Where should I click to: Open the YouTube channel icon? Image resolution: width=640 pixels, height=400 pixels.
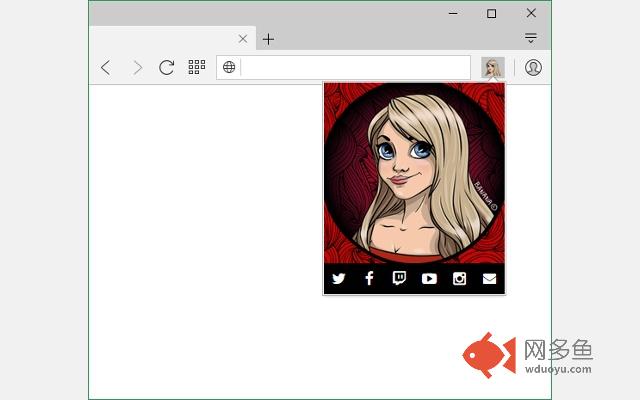429,279
